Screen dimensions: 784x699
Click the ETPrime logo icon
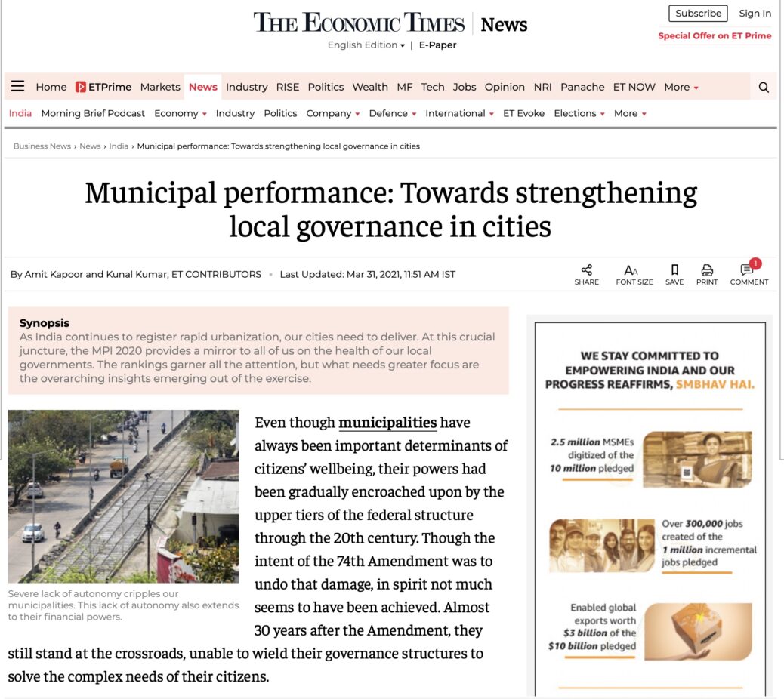pyautogui.click(x=81, y=87)
